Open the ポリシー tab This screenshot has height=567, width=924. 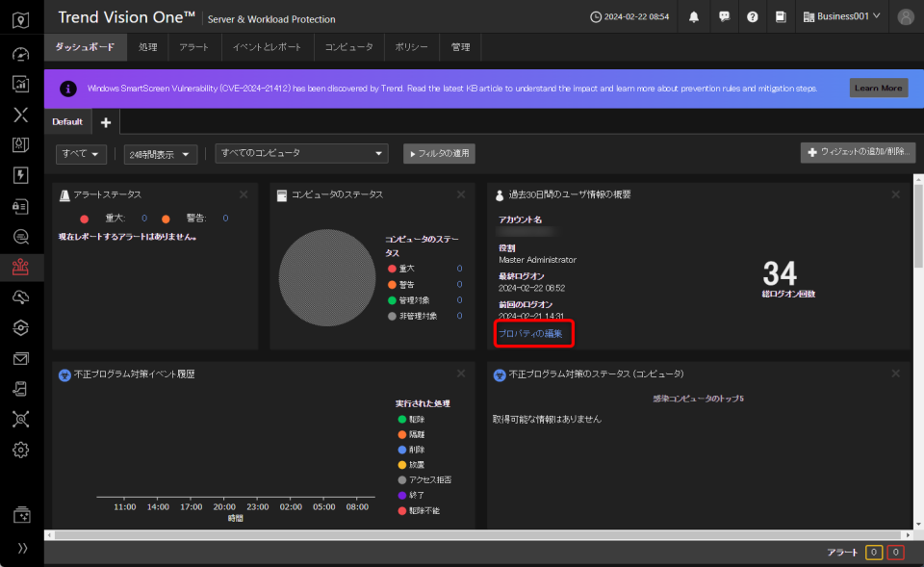pyautogui.click(x=411, y=47)
